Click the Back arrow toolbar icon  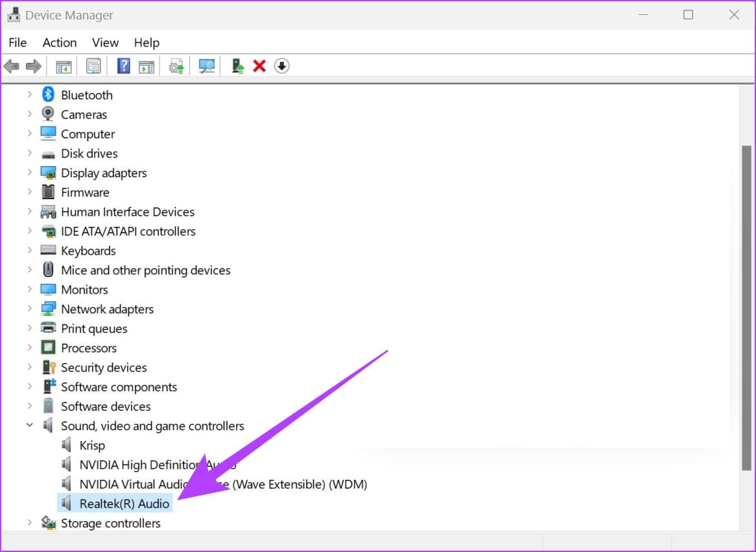tap(12, 66)
